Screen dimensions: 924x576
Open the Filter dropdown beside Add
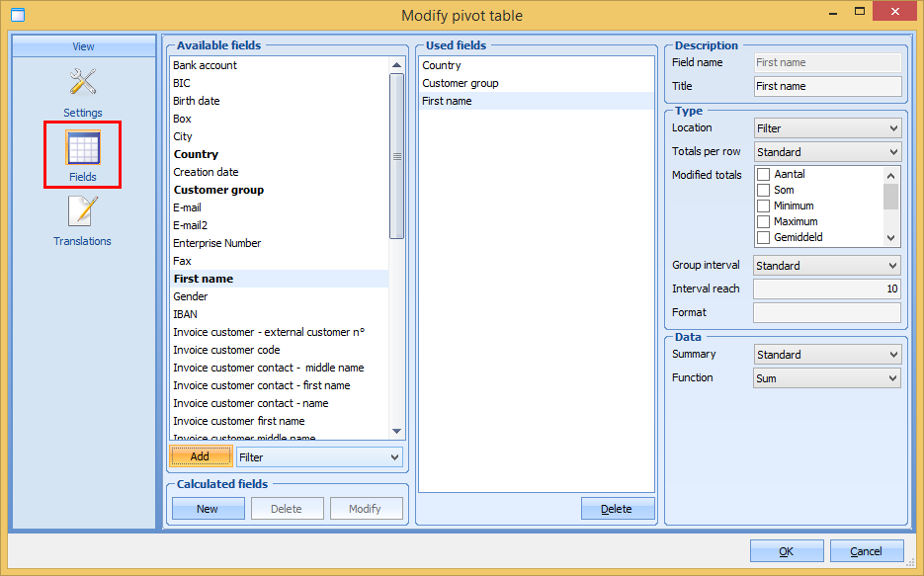pos(320,457)
